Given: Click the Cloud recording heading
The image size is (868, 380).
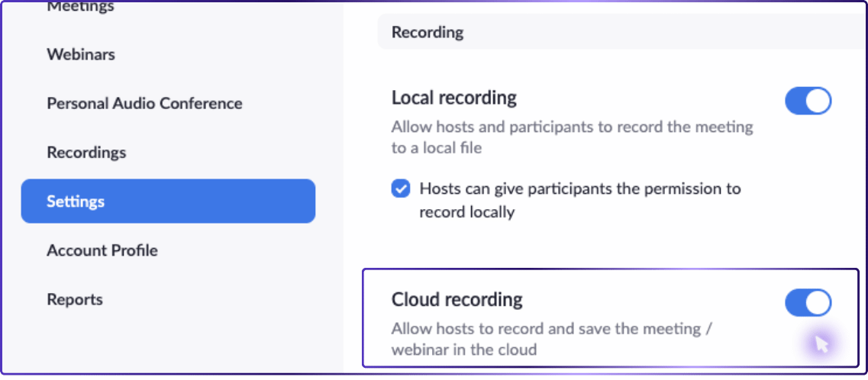Looking at the screenshot, I should tap(457, 300).
